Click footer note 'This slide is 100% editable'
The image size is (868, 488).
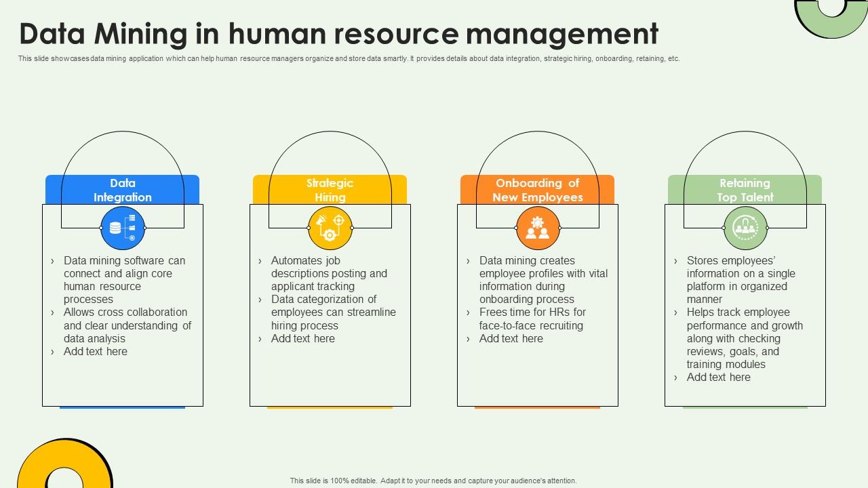(433, 481)
